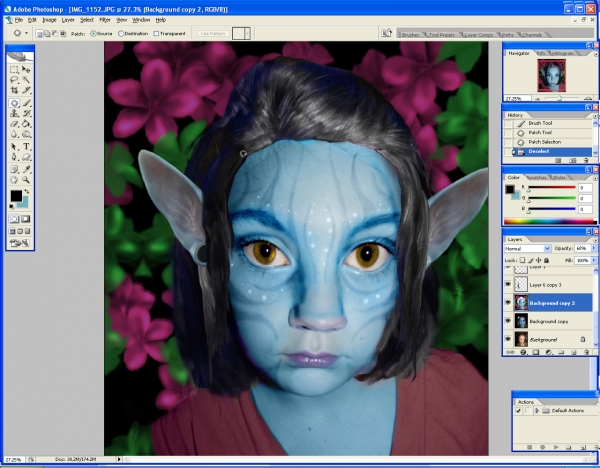Select the Path Selection arrow tool

pyautogui.click(x=14, y=147)
